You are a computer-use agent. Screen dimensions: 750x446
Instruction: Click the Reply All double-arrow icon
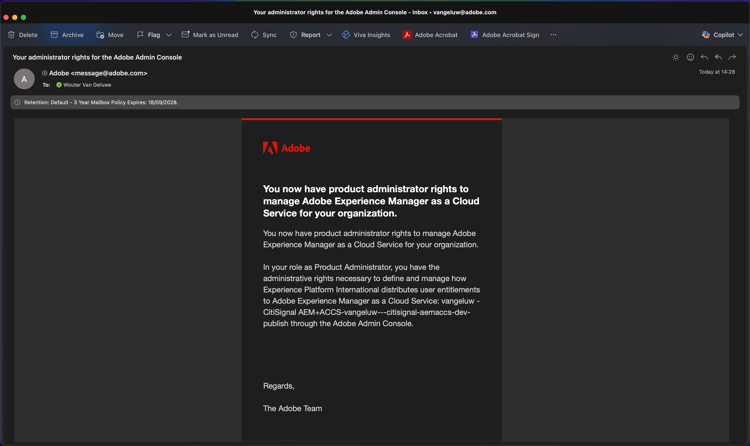click(718, 57)
